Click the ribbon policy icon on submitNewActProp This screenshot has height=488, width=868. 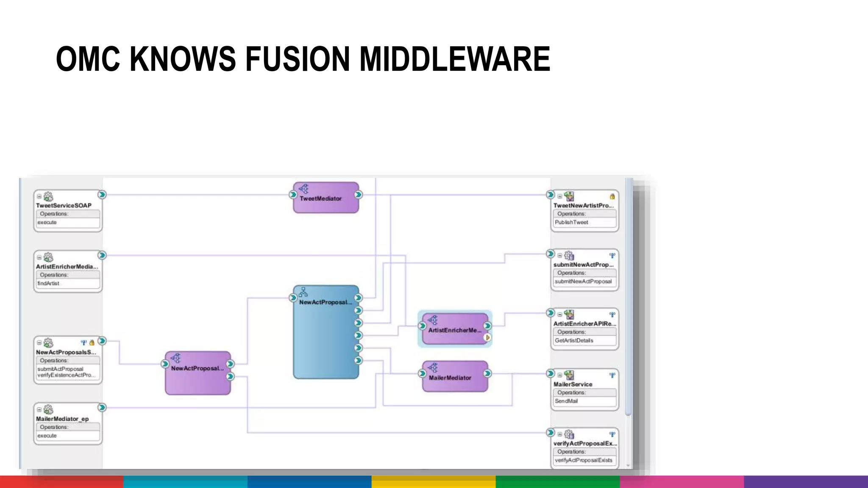[x=612, y=255]
